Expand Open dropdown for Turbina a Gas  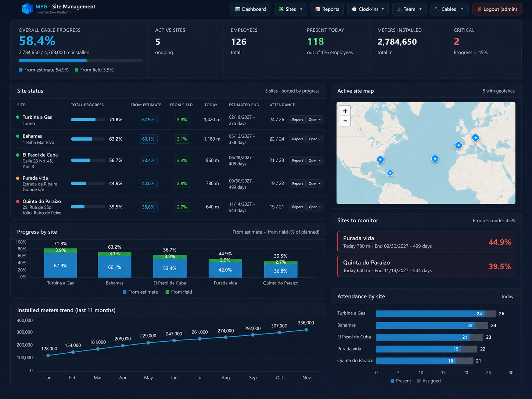(x=314, y=120)
